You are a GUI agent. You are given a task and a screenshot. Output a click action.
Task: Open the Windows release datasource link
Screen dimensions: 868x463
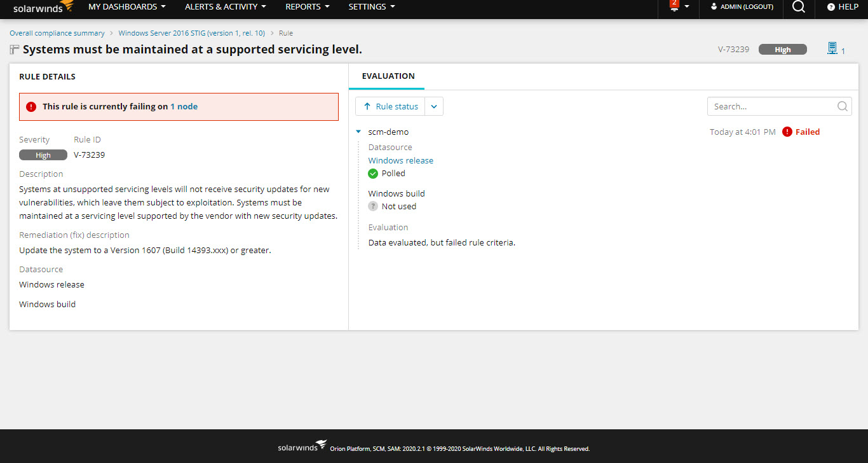click(401, 161)
